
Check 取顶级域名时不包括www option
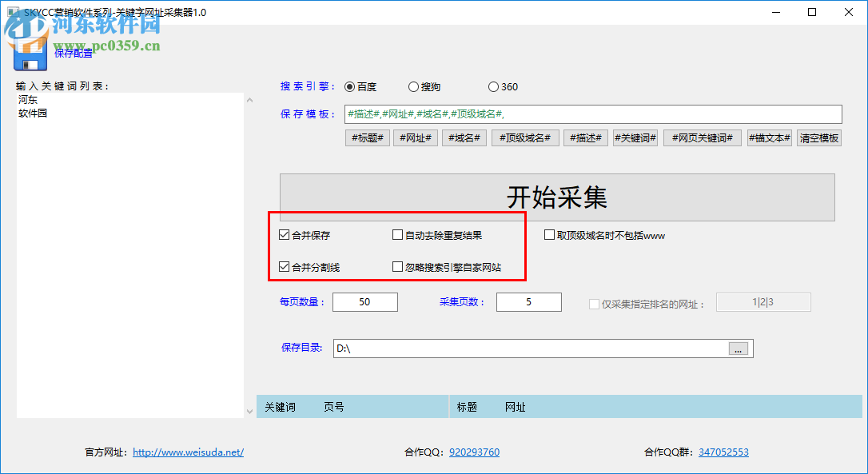(x=549, y=234)
